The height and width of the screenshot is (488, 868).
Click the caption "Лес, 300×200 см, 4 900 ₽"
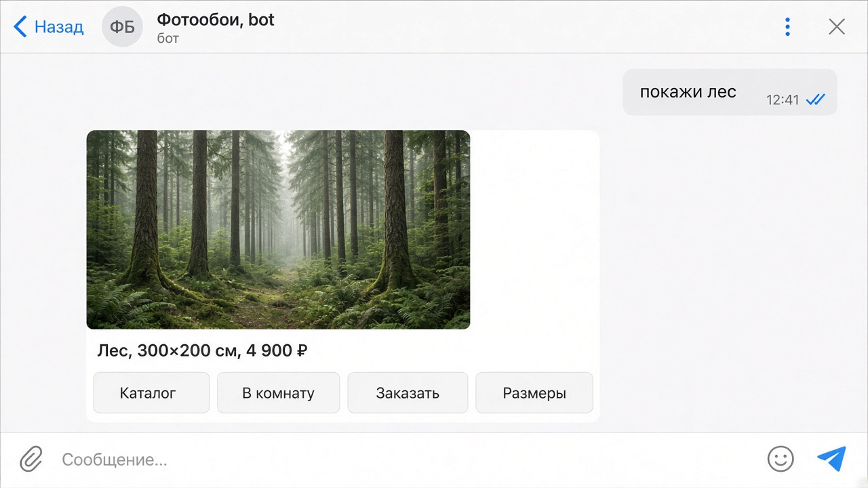[x=203, y=350]
